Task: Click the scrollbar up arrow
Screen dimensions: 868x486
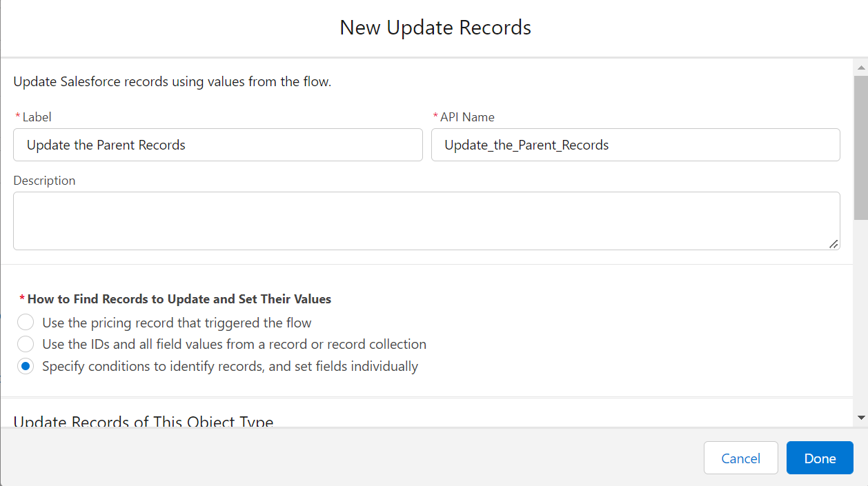Action: 860,68
